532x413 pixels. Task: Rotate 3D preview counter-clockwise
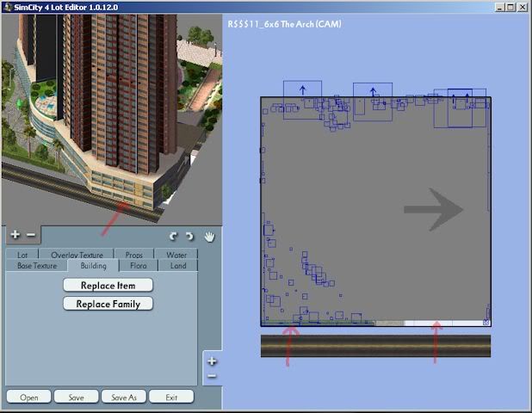point(173,237)
